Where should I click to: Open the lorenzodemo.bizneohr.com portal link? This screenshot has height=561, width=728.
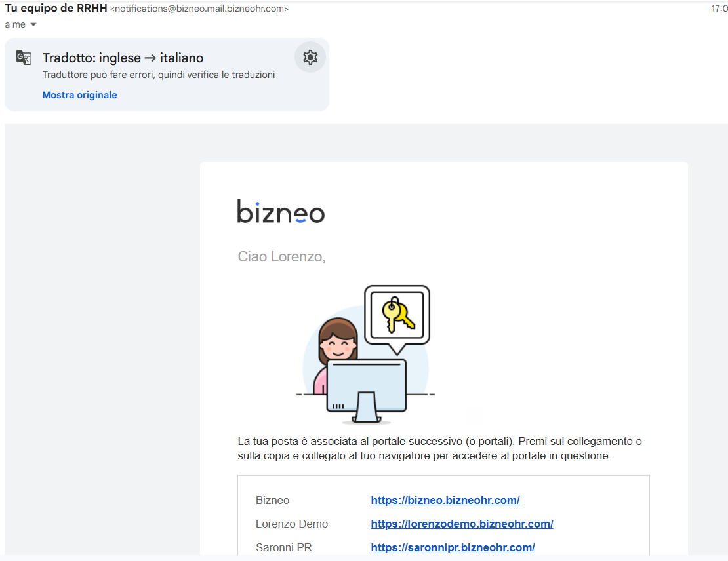coord(462,524)
